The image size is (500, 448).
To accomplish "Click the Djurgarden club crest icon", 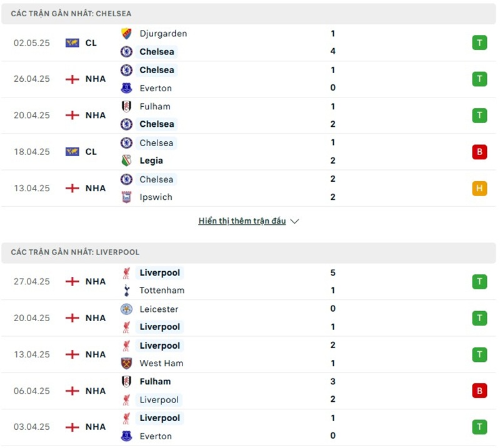I will coord(126,34).
